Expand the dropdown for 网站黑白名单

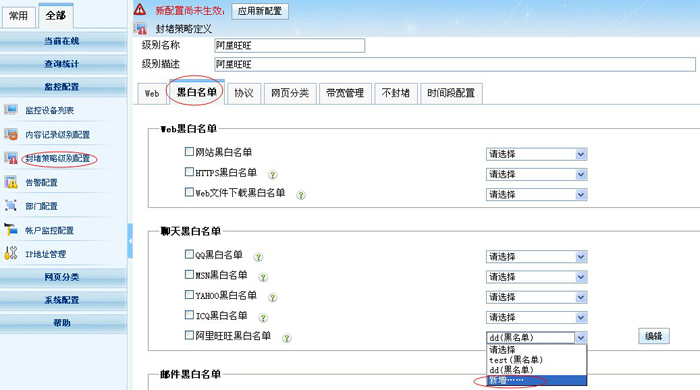pyautogui.click(x=536, y=154)
